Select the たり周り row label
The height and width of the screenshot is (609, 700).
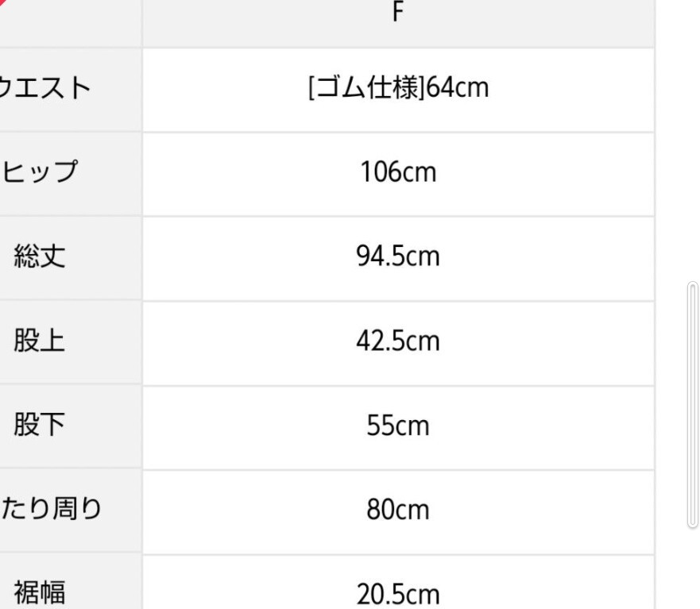coord(50,509)
